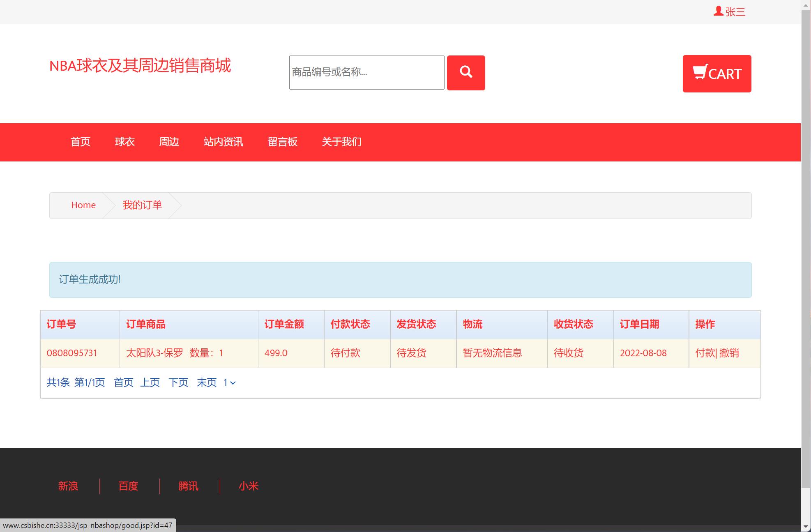Open the page number dropdown in pagination
Image resolution: width=811 pixels, height=532 pixels.
click(228, 382)
